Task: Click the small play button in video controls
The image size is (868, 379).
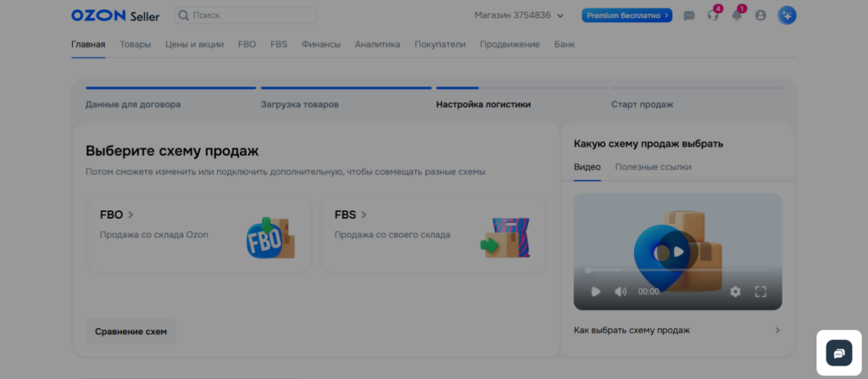Action: pyautogui.click(x=596, y=292)
